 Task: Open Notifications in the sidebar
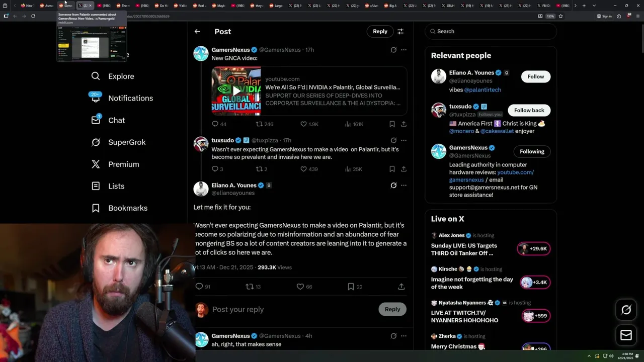pyautogui.click(x=122, y=98)
